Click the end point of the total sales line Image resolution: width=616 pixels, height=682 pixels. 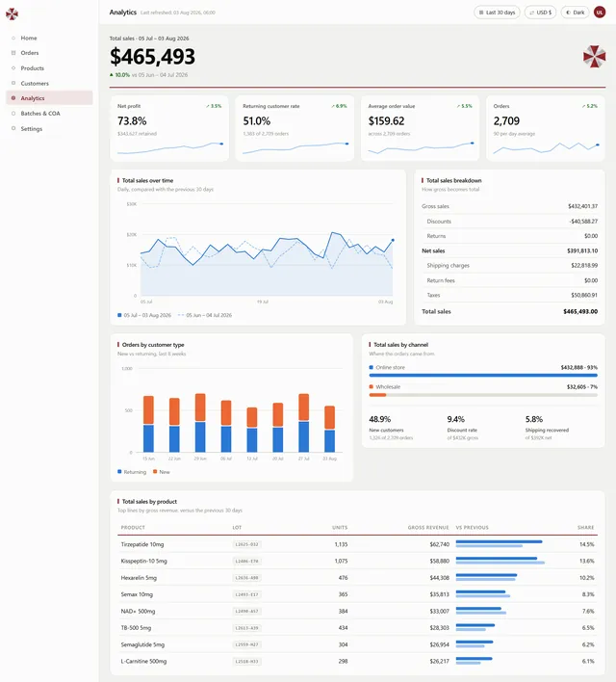(x=393, y=240)
